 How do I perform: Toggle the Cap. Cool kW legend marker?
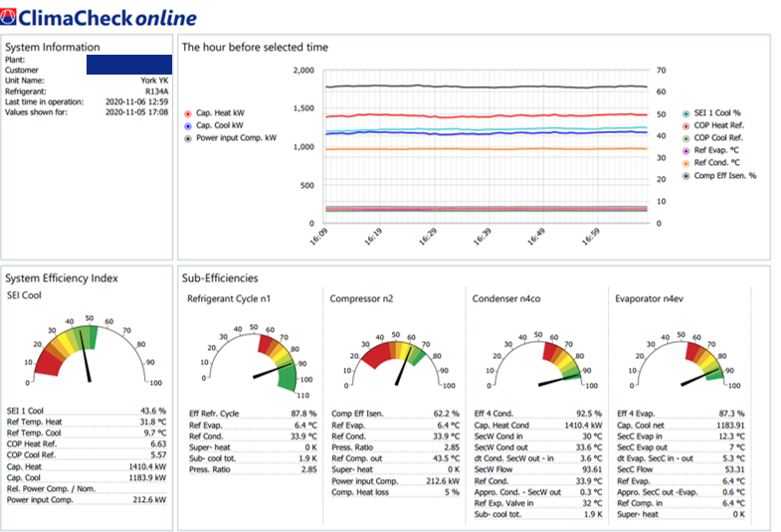[188, 126]
